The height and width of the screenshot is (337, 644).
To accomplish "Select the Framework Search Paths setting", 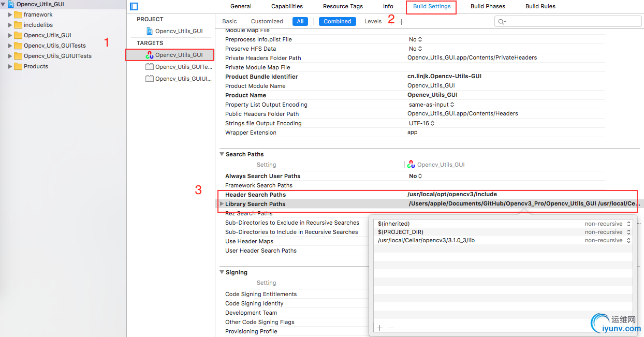I will click(259, 185).
